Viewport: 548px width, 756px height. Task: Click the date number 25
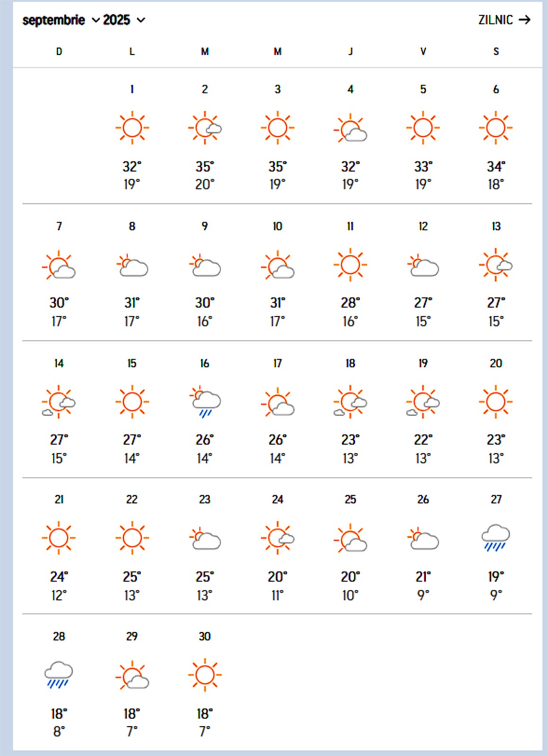[x=350, y=499]
